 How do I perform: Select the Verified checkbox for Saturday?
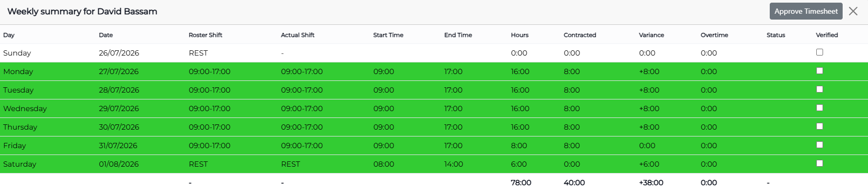pyautogui.click(x=819, y=163)
